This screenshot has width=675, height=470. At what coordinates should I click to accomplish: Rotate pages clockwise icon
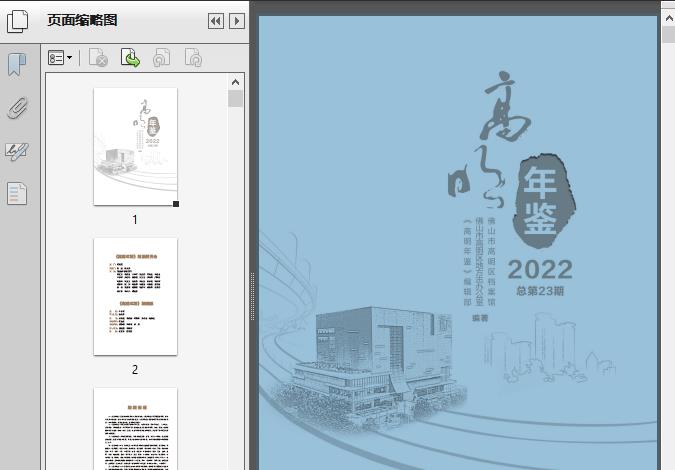point(193,58)
